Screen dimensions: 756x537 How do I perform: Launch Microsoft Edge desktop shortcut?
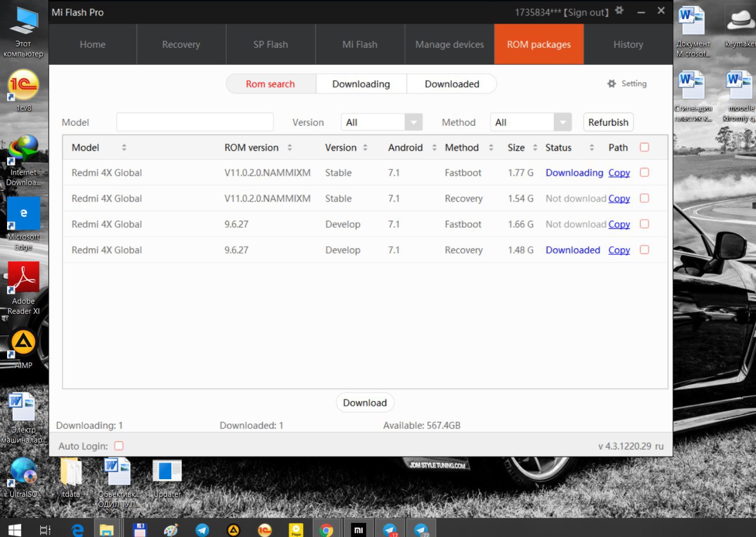[24, 224]
